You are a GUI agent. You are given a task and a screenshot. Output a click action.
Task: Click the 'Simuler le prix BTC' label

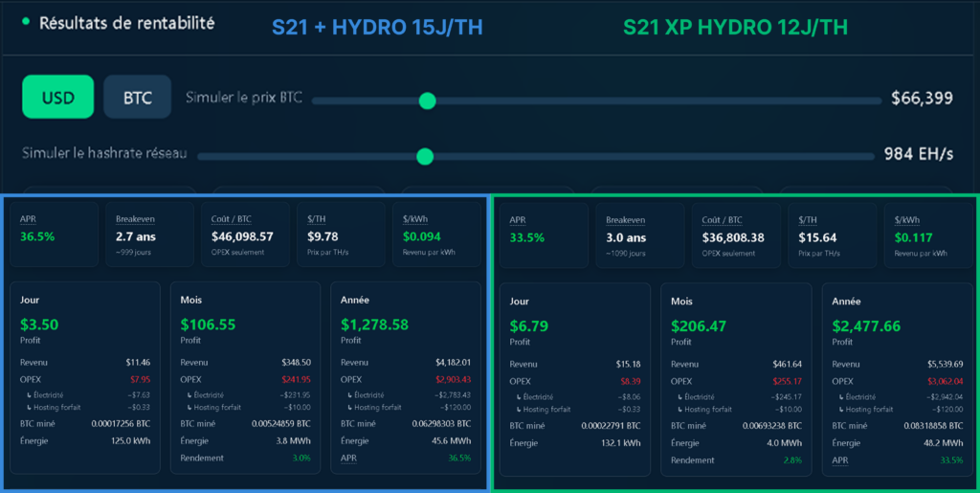click(x=244, y=98)
